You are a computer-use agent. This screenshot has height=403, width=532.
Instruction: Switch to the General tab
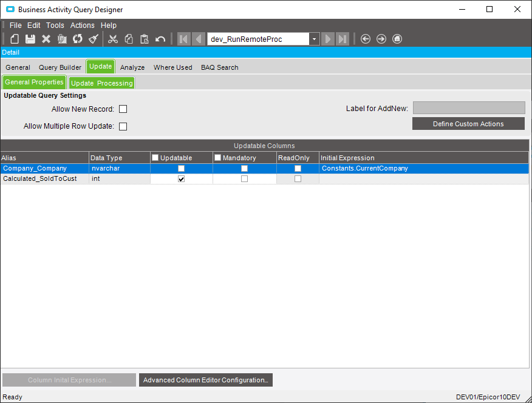18,67
